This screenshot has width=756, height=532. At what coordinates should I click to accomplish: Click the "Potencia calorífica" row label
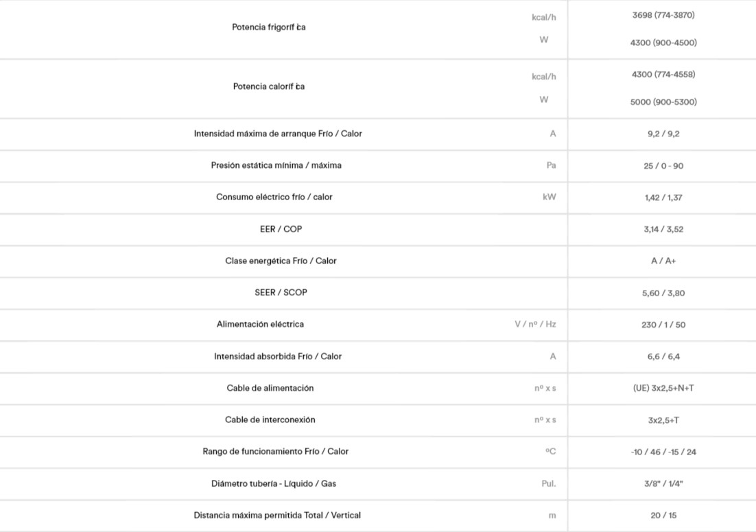(268, 86)
